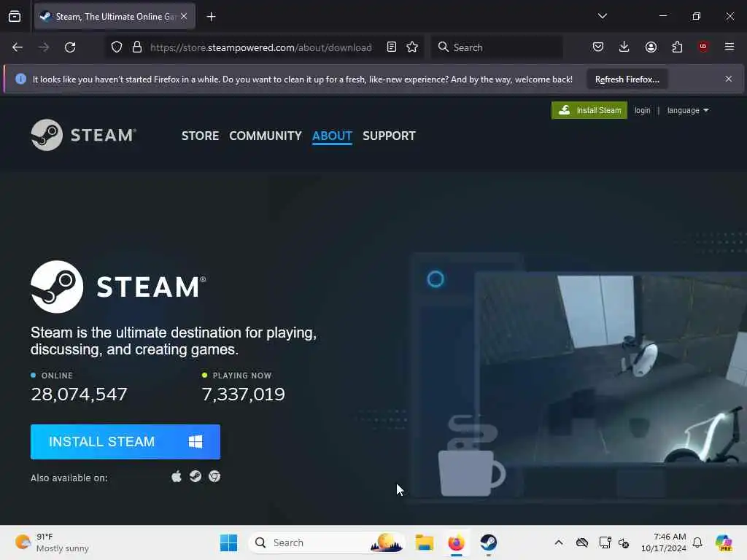
Task: Open the SUPPORT menu item
Action: click(389, 136)
